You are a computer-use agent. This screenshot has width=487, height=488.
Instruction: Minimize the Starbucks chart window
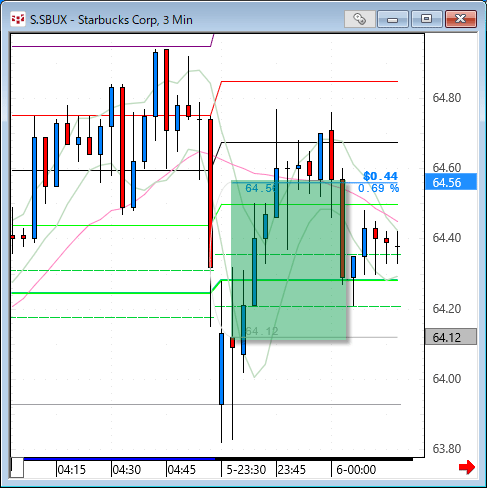[393, 19]
